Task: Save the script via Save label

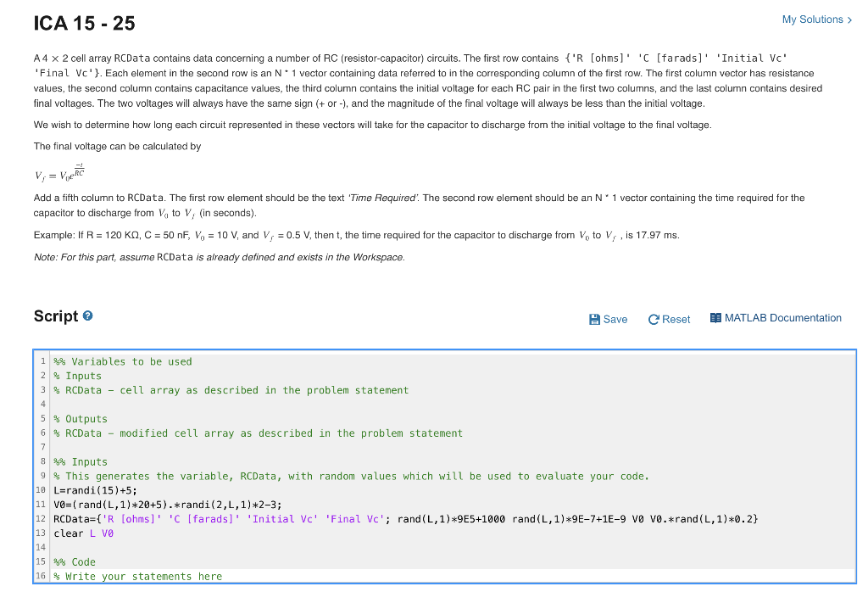Action: 615,320
